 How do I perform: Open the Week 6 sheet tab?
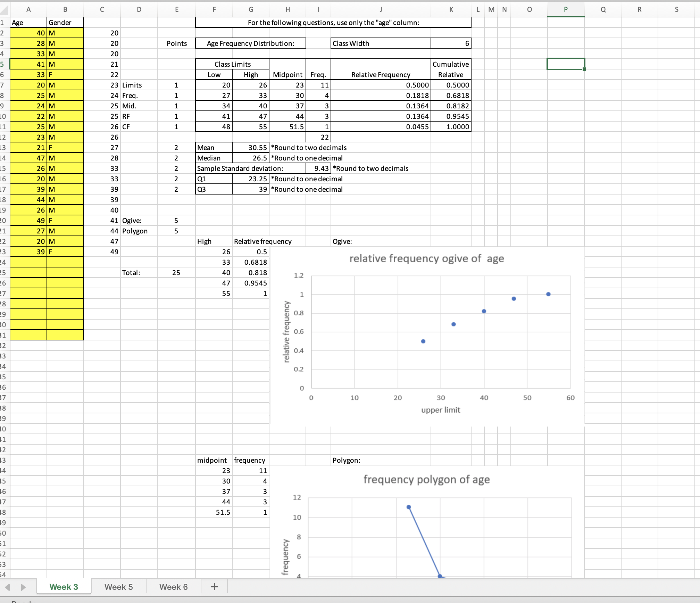click(173, 587)
